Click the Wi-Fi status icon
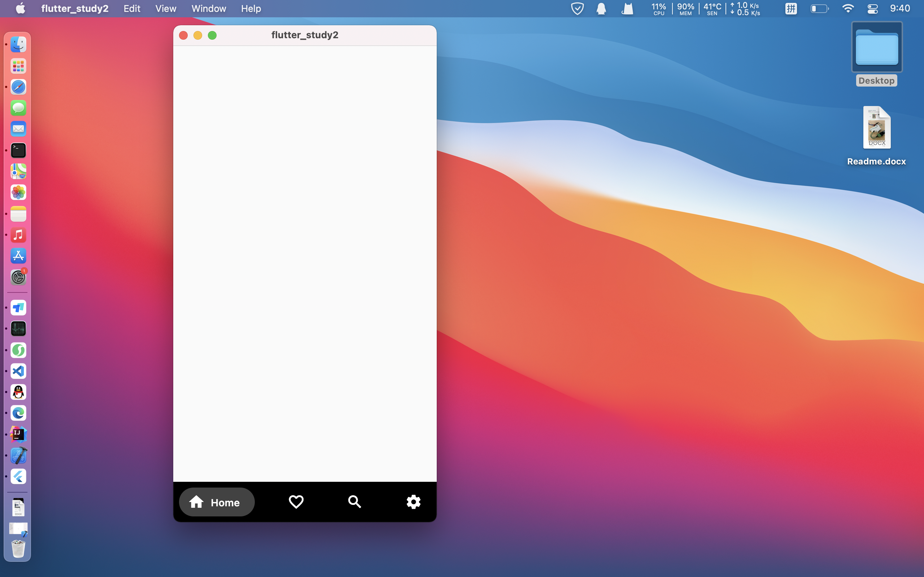Screen dimensions: 924x577 pos(847,8)
